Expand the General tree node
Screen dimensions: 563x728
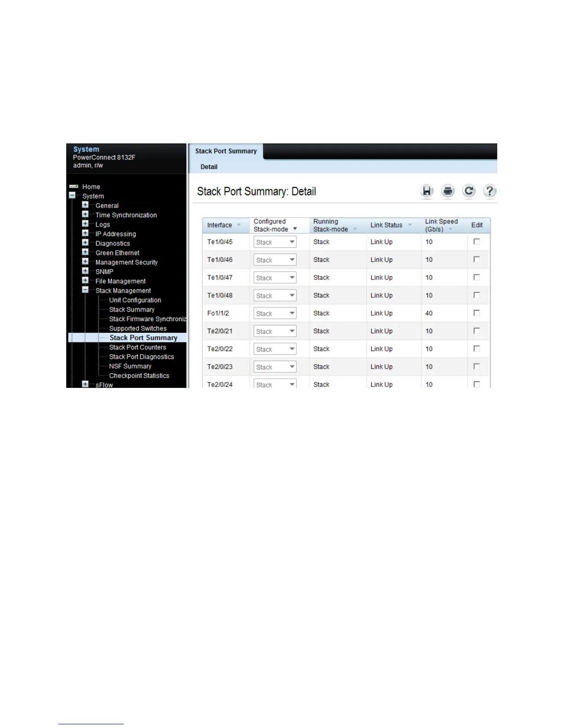[85, 205]
